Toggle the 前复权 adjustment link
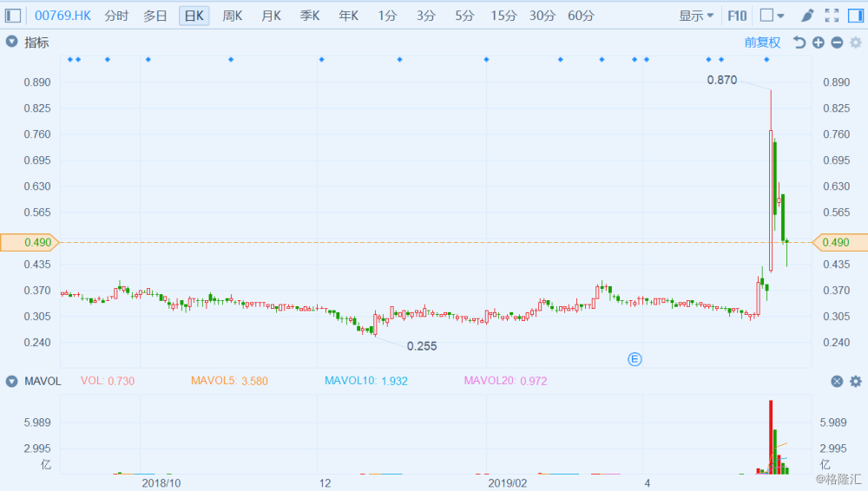 coord(762,42)
